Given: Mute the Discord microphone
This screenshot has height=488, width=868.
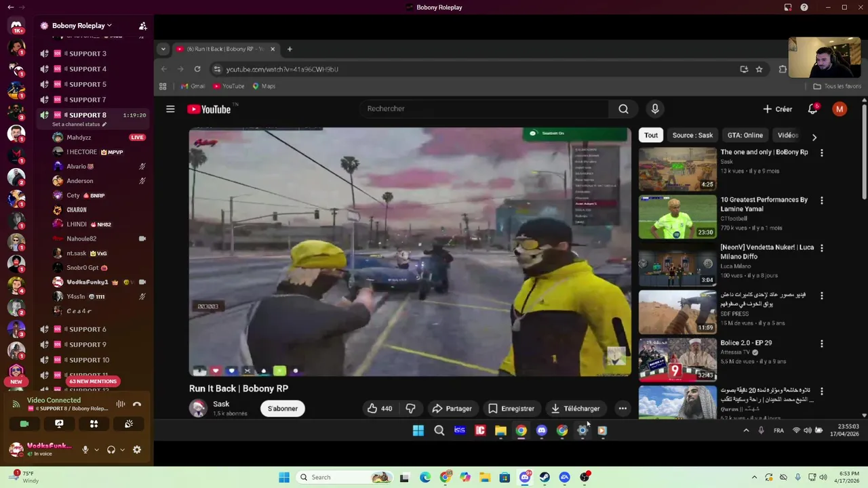Looking at the screenshot, I should tap(85, 449).
